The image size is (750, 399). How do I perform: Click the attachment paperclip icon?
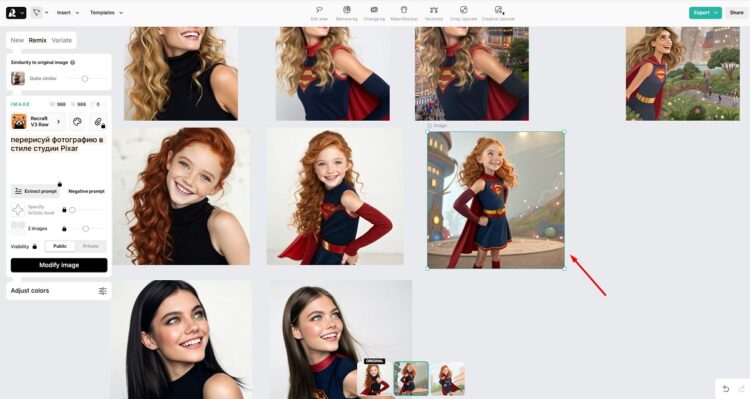point(99,122)
